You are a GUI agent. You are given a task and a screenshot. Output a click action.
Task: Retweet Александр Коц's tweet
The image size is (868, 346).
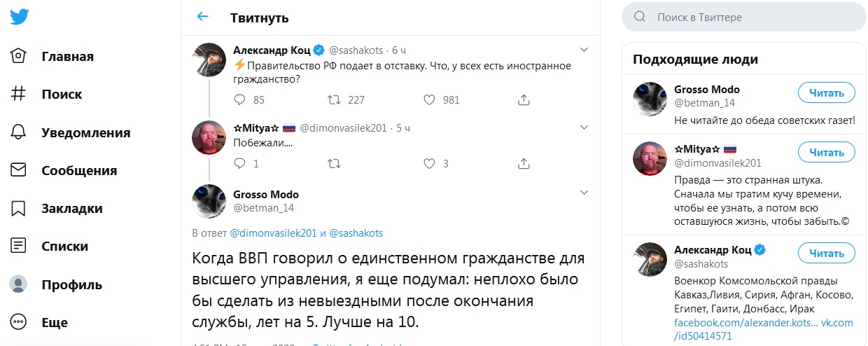pos(335,99)
